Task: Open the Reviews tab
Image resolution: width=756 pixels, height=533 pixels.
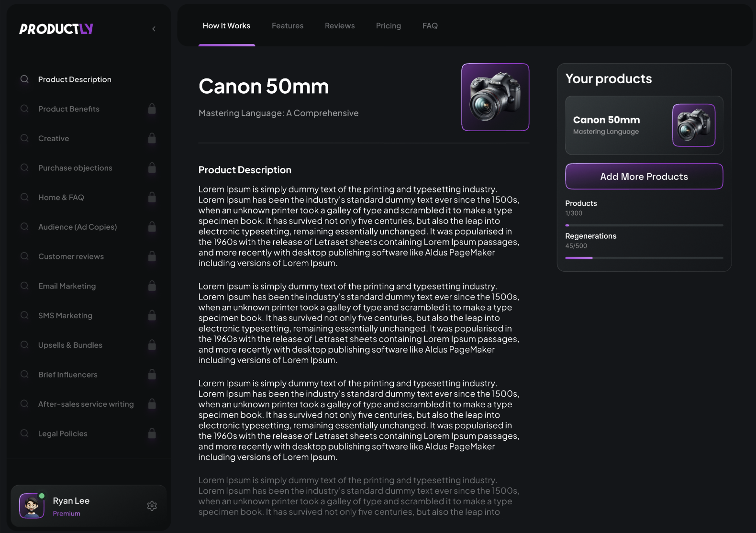Action: pos(340,26)
